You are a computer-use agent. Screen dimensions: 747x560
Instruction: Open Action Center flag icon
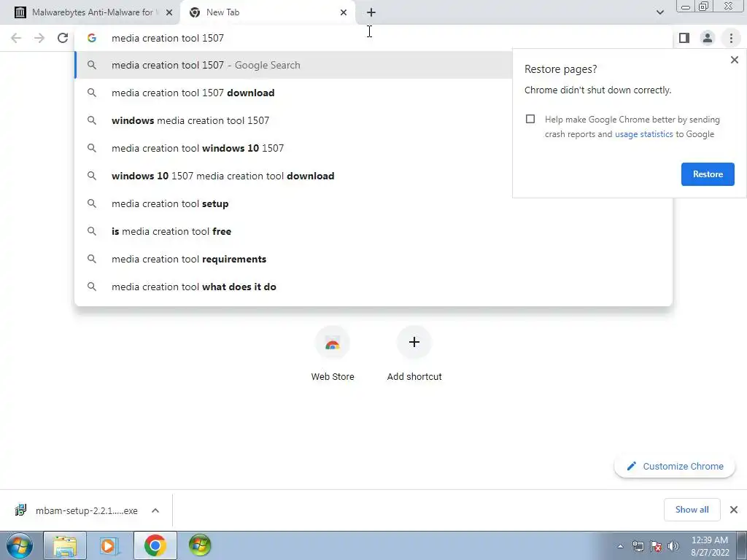(x=656, y=546)
